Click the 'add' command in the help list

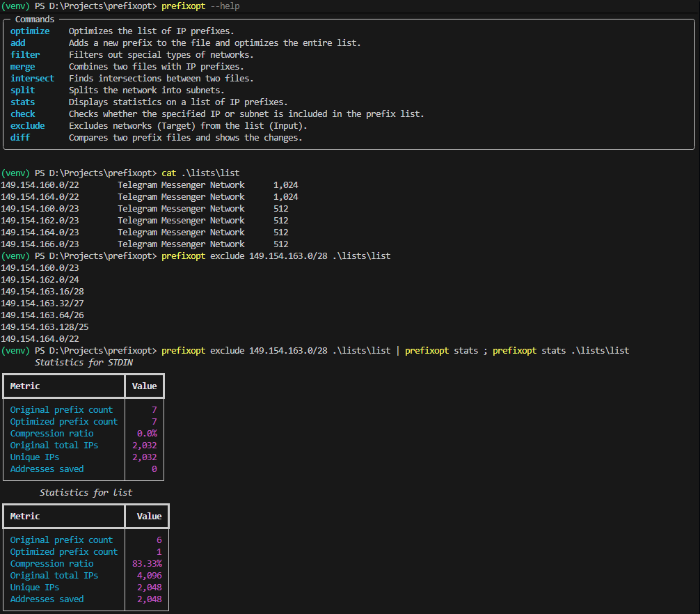click(18, 43)
